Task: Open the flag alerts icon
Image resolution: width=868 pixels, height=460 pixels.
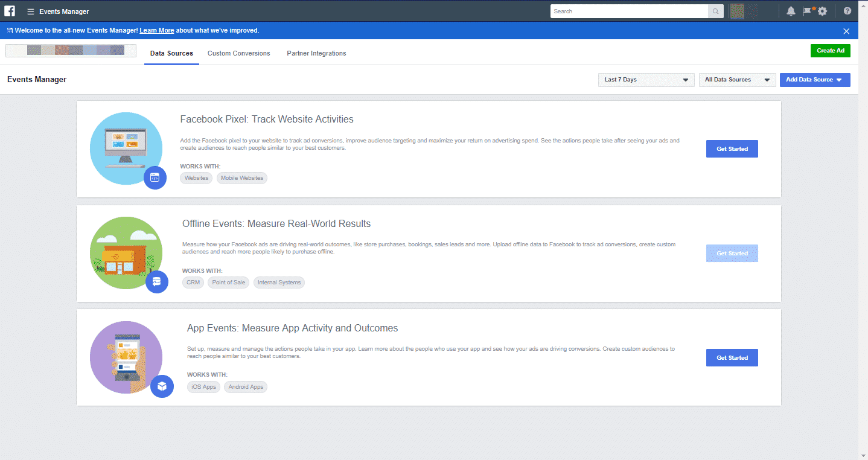Action: [x=807, y=11]
